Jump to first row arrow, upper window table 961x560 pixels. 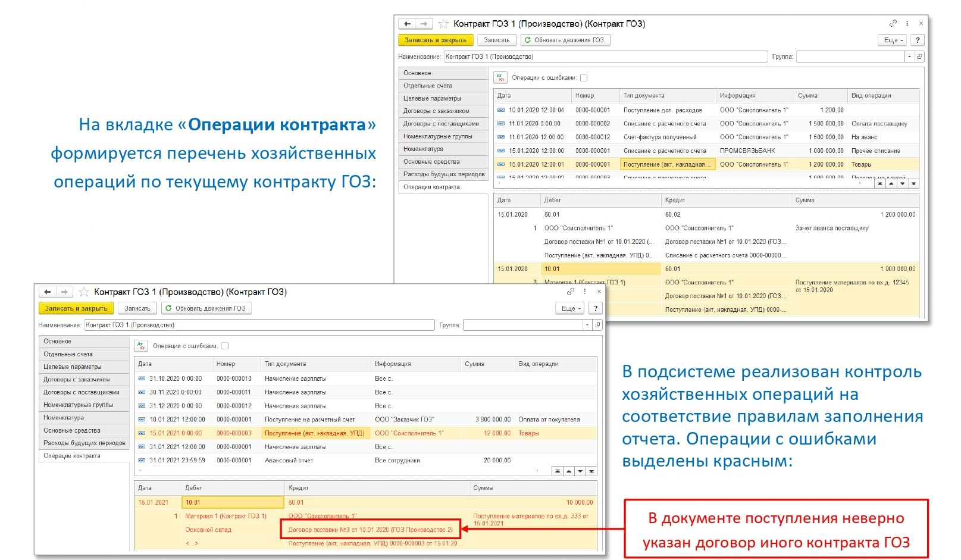coord(879,183)
